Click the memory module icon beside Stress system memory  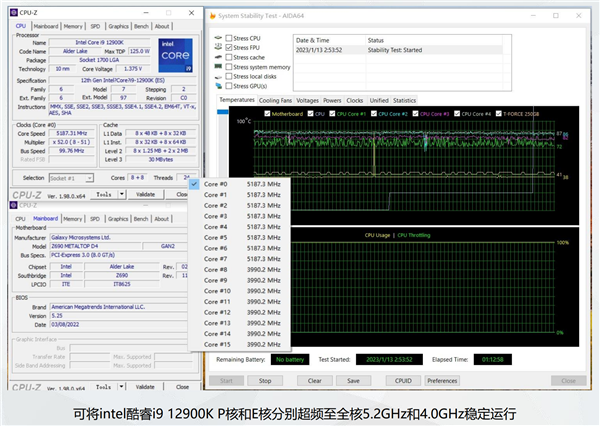tap(219, 67)
